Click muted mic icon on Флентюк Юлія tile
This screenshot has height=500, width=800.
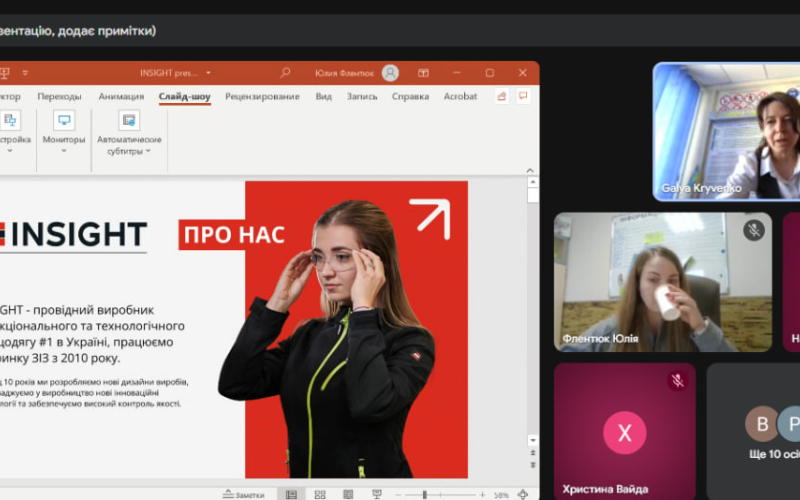click(x=754, y=230)
